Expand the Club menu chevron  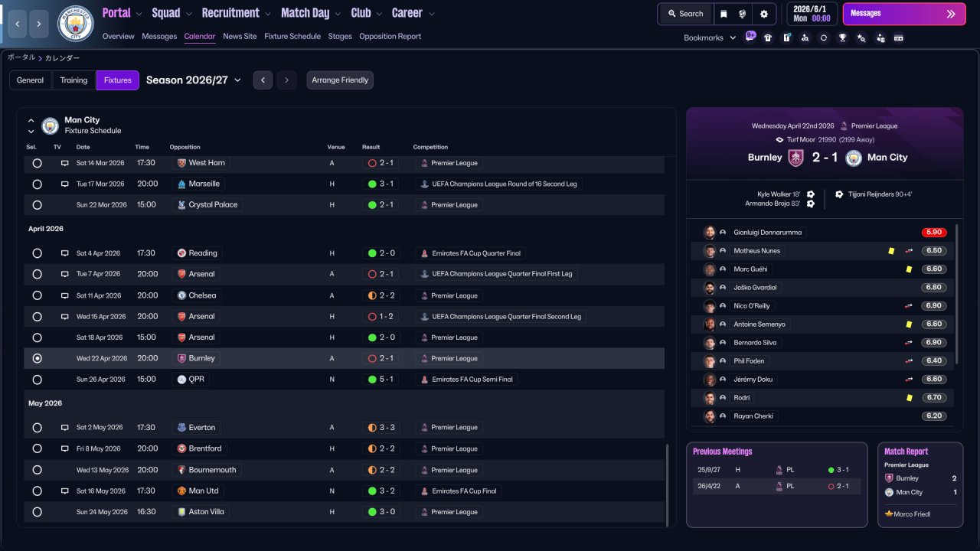[379, 14]
